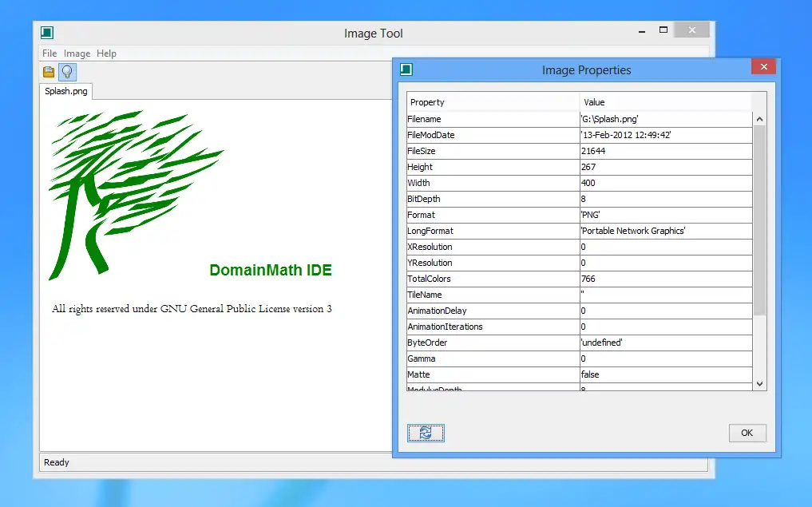Select the false value cell
The width and height of the screenshot is (812, 507).
click(666, 375)
